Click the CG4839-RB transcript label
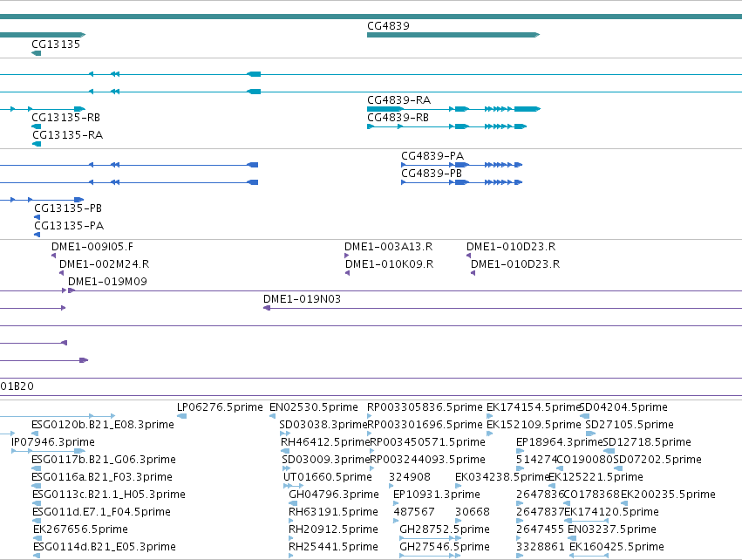 [x=398, y=118]
